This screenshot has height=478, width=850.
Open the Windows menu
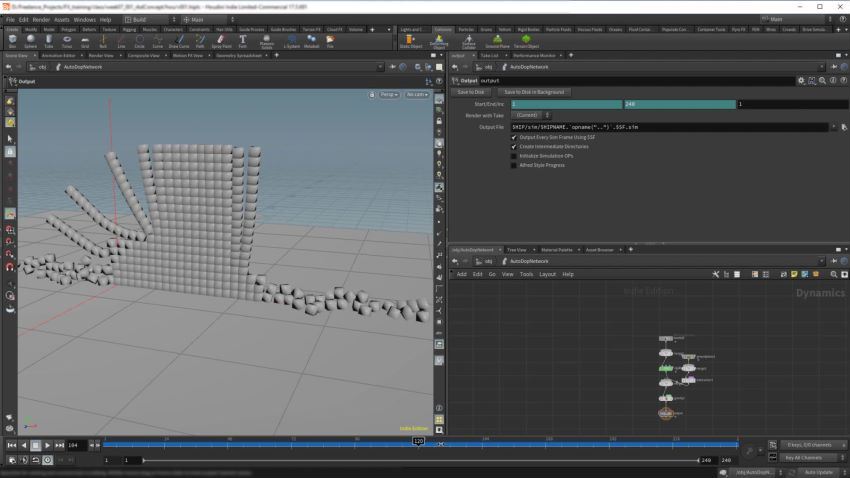point(85,20)
